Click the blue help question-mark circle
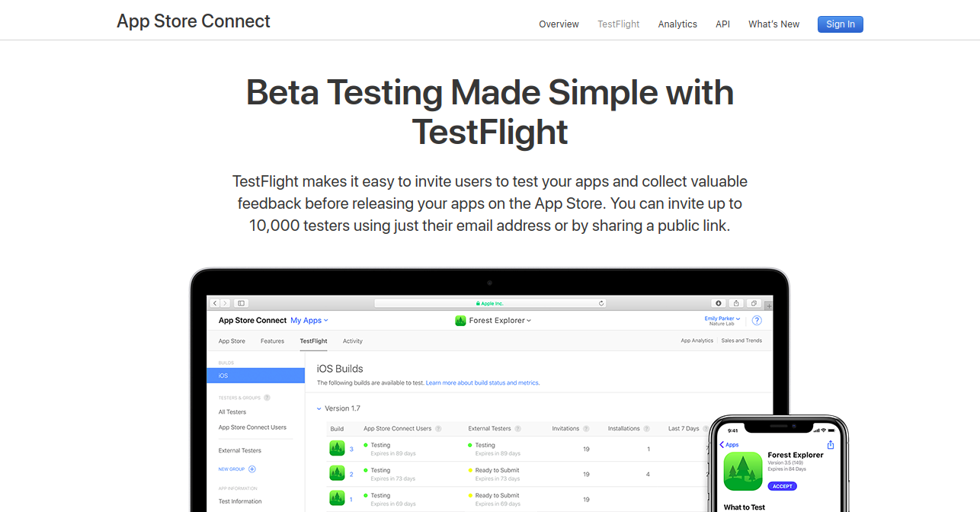Screen dimensions: 980x512 pyautogui.click(x=757, y=321)
